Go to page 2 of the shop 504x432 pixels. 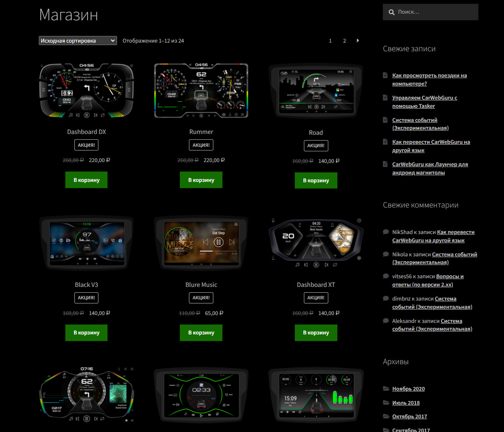pyautogui.click(x=344, y=41)
